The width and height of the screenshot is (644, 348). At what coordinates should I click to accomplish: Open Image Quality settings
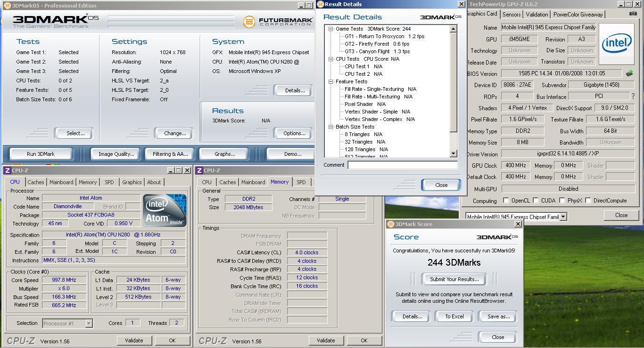pyautogui.click(x=116, y=154)
